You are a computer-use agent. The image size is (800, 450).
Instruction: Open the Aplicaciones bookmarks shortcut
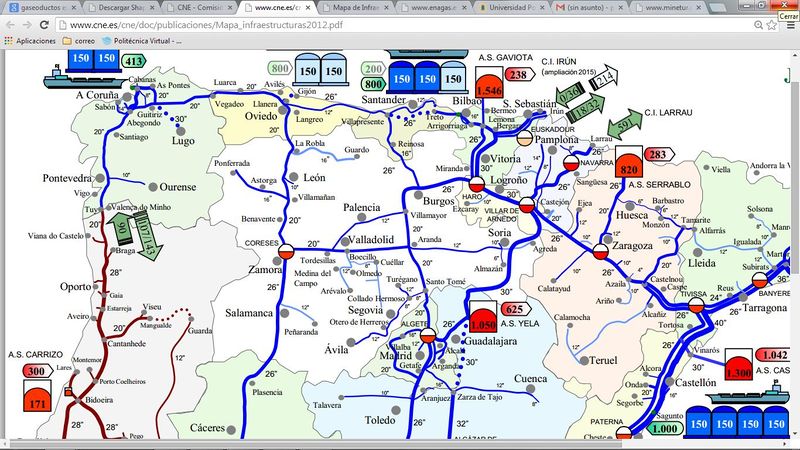pos(29,41)
